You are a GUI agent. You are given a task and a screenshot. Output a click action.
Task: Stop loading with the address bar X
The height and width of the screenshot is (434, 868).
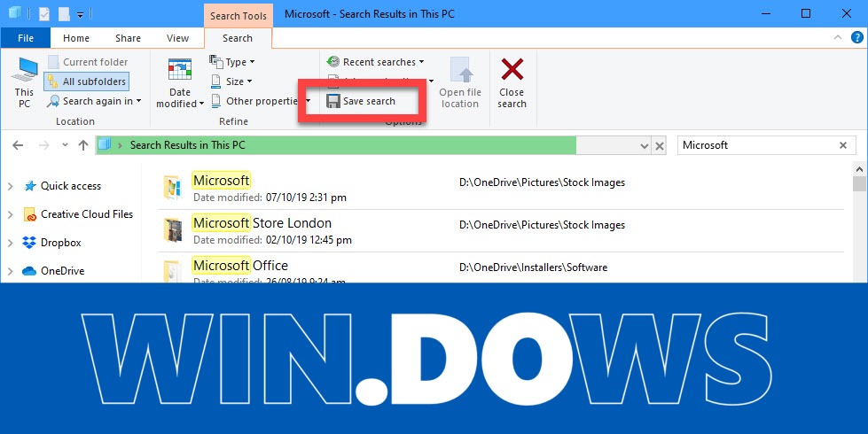(660, 146)
